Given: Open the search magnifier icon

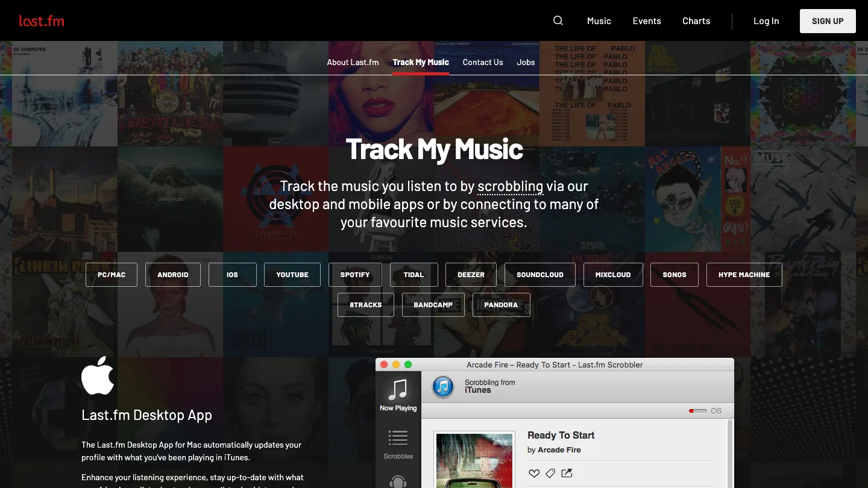Looking at the screenshot, I should [x=558, y=20].
